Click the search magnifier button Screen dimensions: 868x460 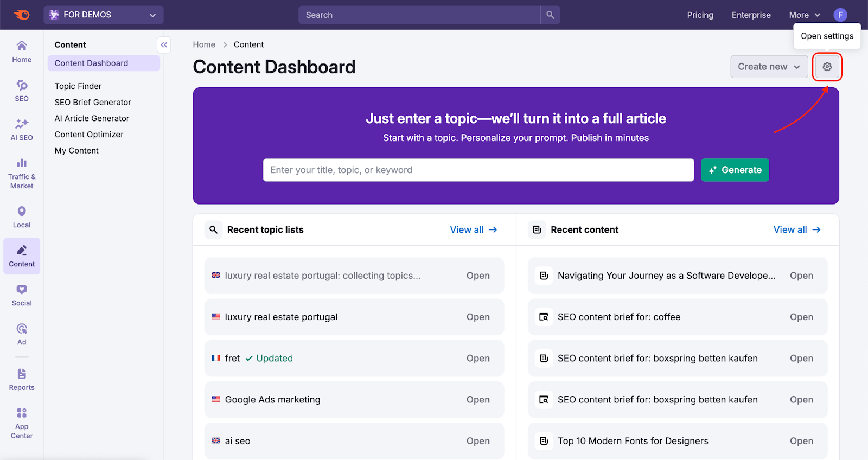tap(550, 15)
